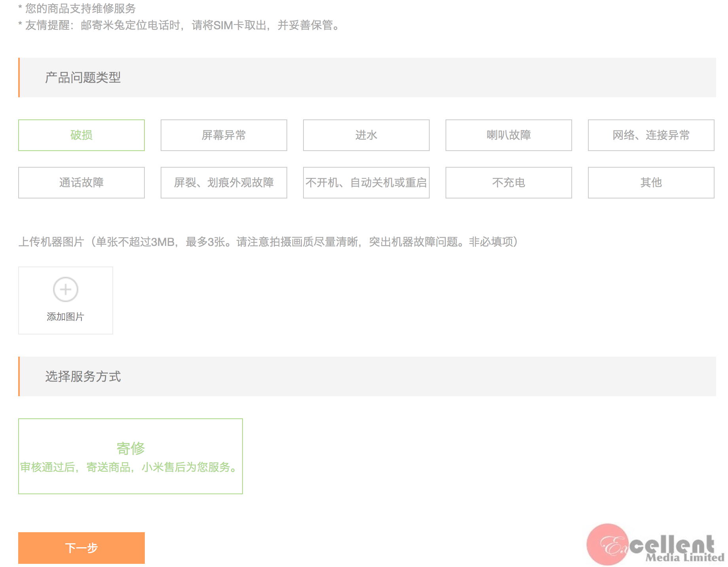Screen dimensions: 728x567
Task: Choose the 通话故障 option
Action: pyautogui.click(x=81, y=183)
